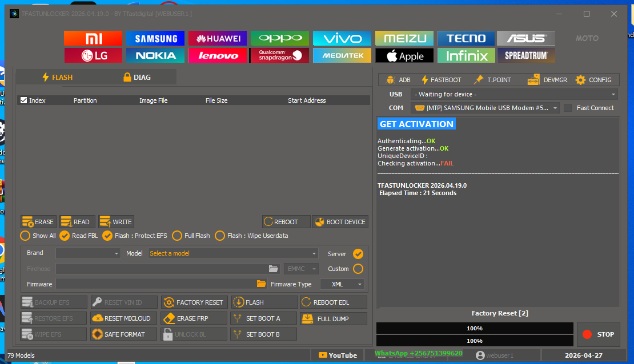The height and width of the screenshot is (364, 634).
Task: Click the FACTORY RESET button
Action: tap(194, 302)
